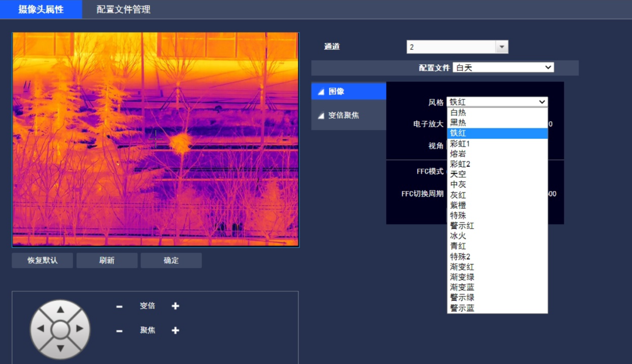Switch to the 摄像头属性 tab

(x=40, y=9)
